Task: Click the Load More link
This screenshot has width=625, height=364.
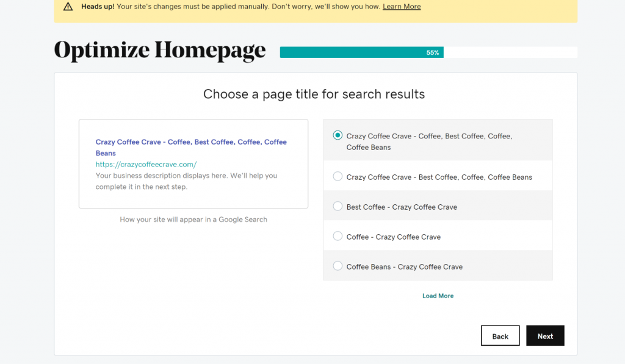Action: coord(438,295)
